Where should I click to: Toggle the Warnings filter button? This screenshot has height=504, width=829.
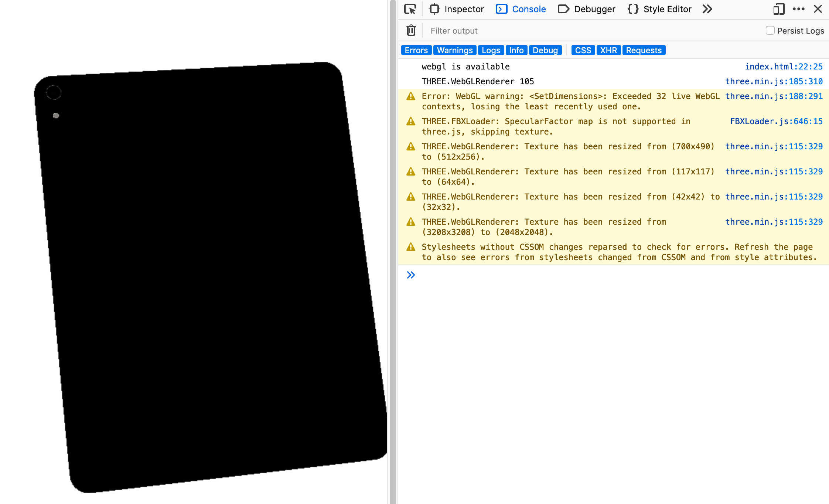click(455, 50)
